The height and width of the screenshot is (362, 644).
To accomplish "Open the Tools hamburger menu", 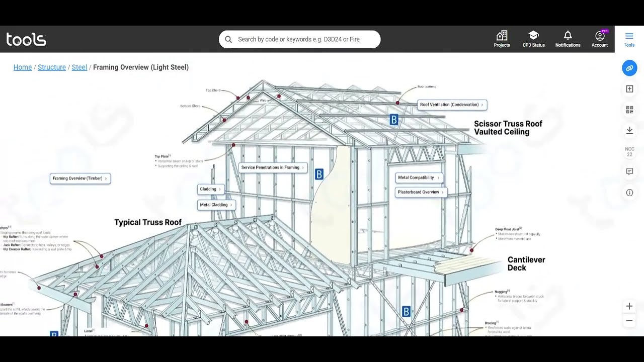I will point(629,39).
